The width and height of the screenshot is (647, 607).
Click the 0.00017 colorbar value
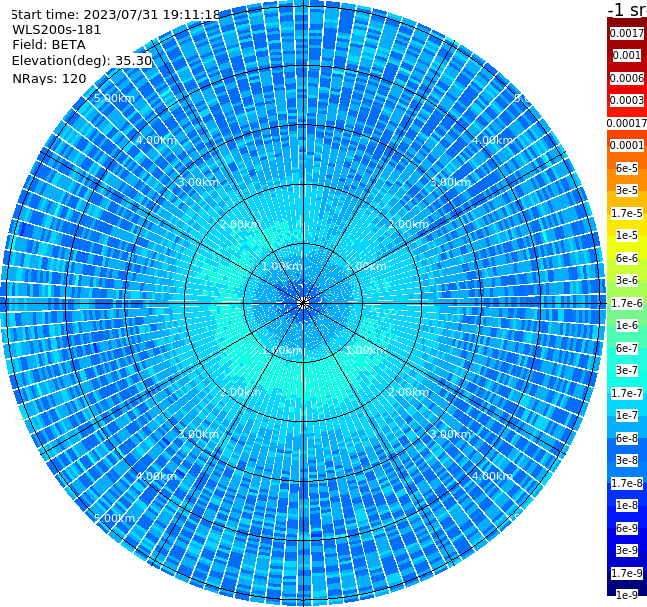[x=627, y=123]
